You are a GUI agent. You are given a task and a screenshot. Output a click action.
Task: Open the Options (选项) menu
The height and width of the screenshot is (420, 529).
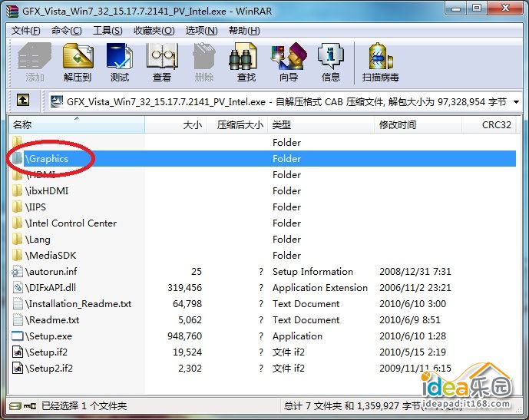pos(201,31)
